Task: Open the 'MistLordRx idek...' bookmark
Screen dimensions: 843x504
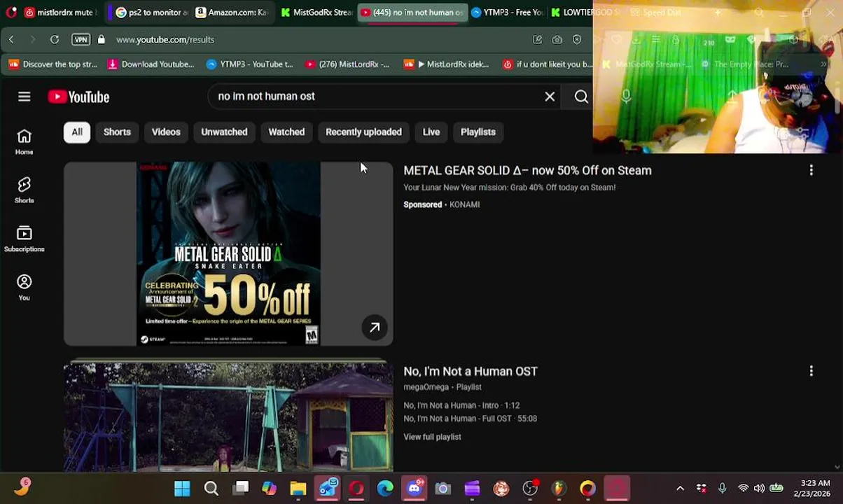Action: click(x=446, y=64)
